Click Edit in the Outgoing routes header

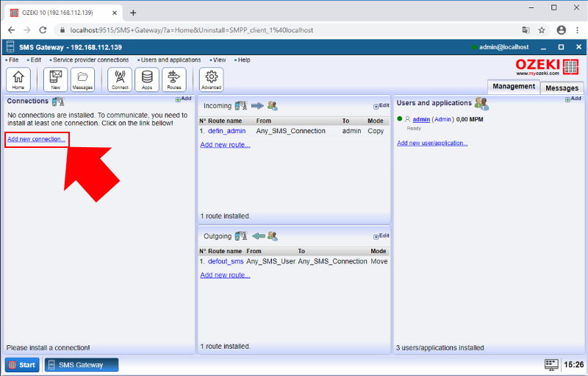point(381,236)
